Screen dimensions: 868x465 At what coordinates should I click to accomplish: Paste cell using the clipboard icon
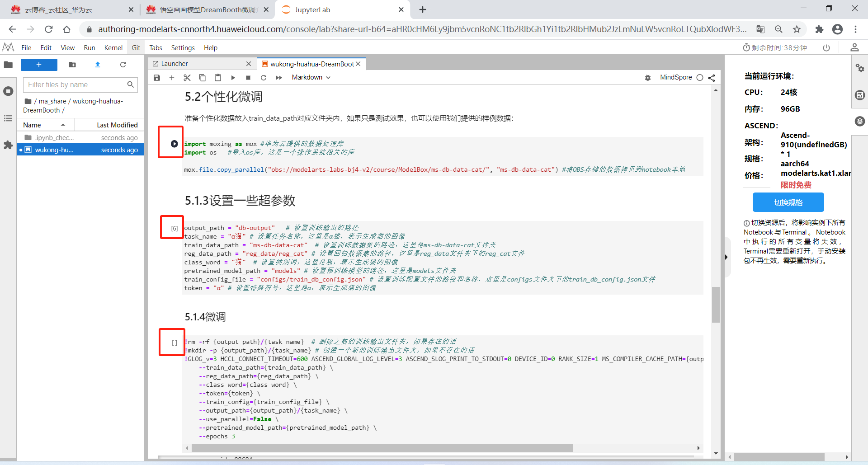[x=218, y=78]
